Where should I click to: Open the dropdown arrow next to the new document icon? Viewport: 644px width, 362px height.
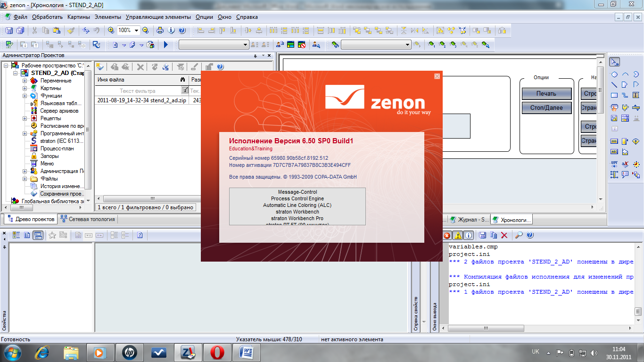point(124,45)
